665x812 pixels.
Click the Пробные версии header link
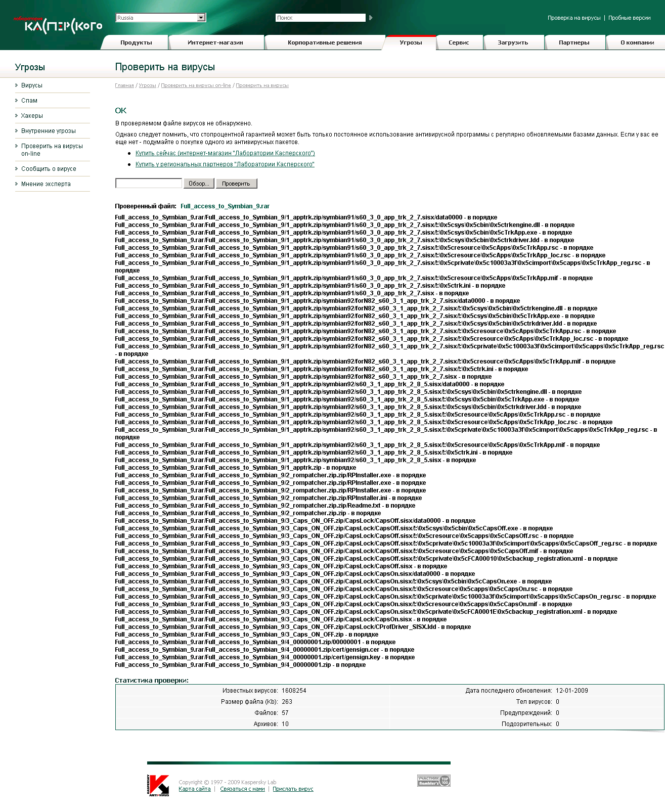(x=630, y=18)
